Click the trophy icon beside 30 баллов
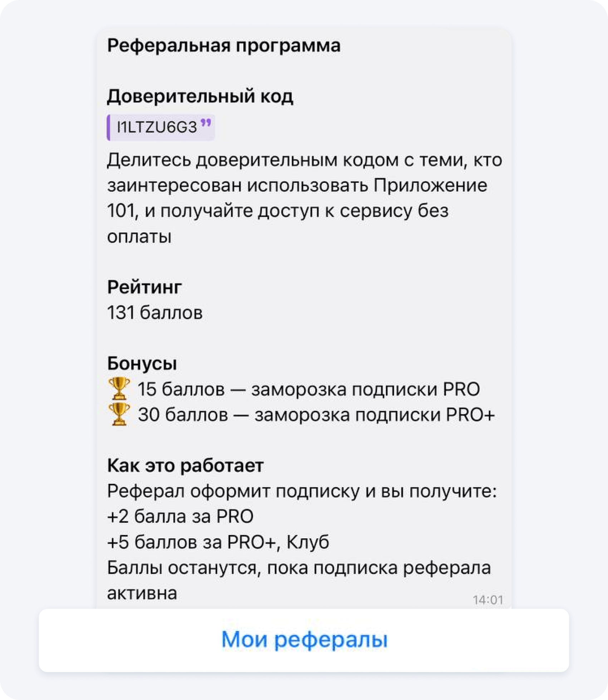Image resolution: width=608 pixels, height=700 pixels. pos(119,414)
